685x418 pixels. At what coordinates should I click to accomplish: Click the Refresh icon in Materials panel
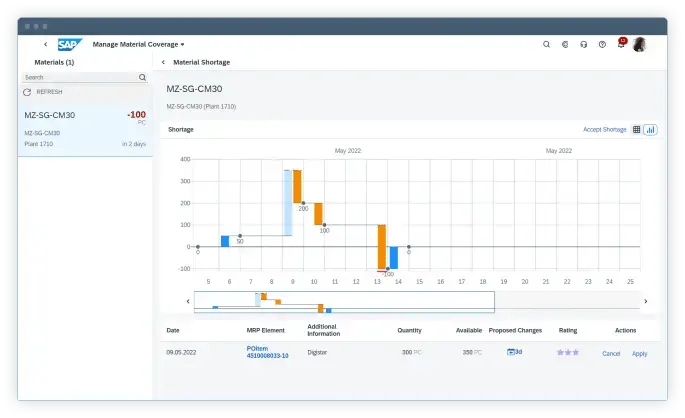(x=27, y=92)
